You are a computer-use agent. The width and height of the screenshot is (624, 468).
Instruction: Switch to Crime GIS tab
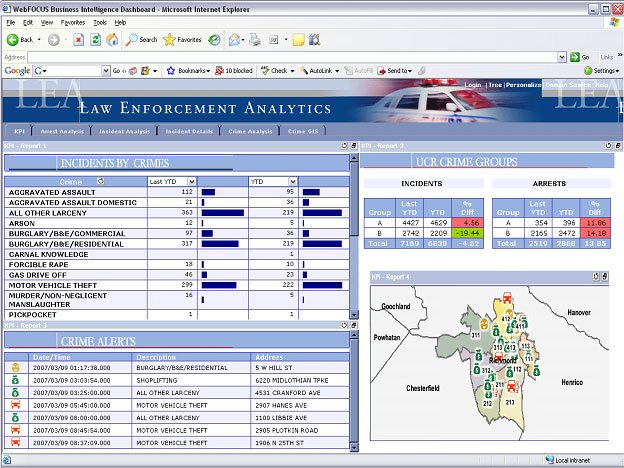tap(303, 131)
